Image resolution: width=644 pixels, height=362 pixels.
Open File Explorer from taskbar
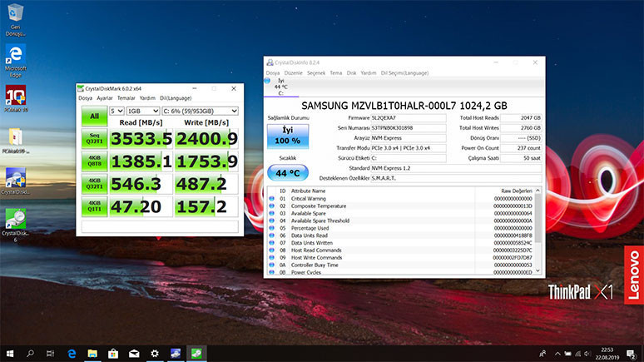tap(92, 354)
